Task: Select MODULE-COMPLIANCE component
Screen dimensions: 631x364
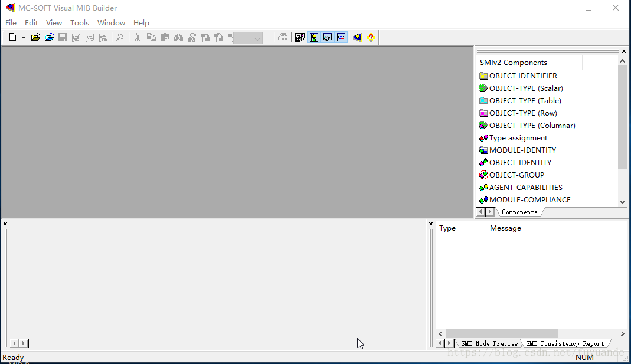Action: [525, 201]
